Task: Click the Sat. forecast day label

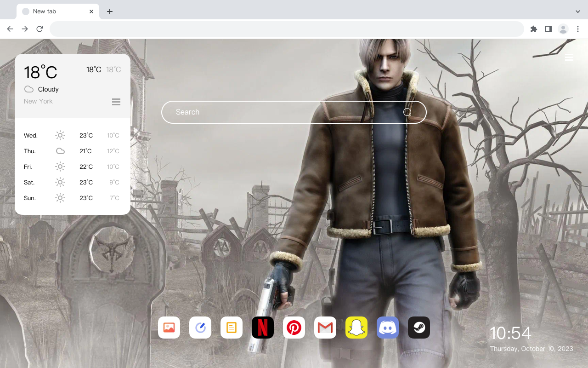Action: [29, 182]
